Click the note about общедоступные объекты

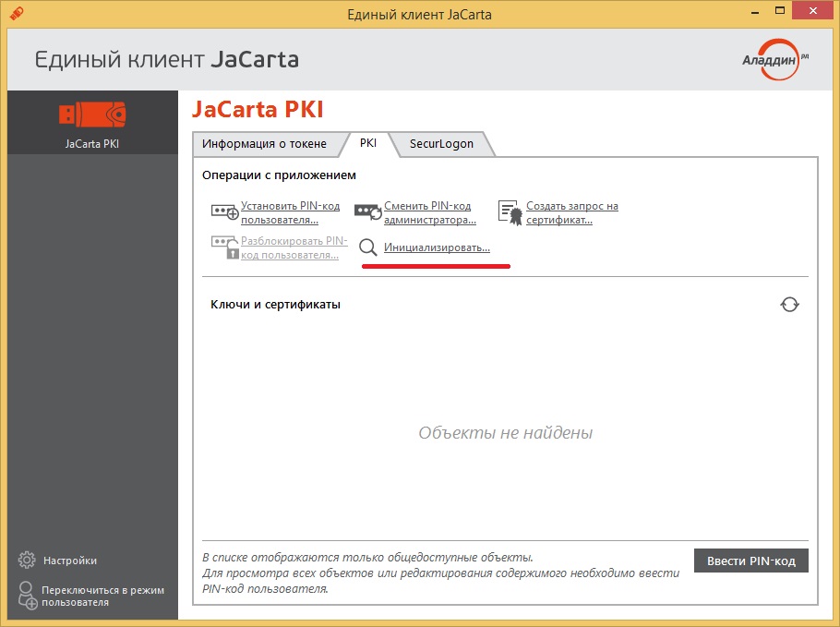coord(441,573)
